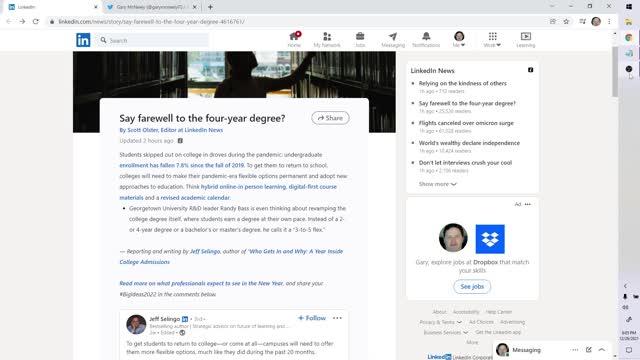The width and height of the screenshot is (640, 360).
Task: Open Chrome profile avatar
Action: pos(596,22)
